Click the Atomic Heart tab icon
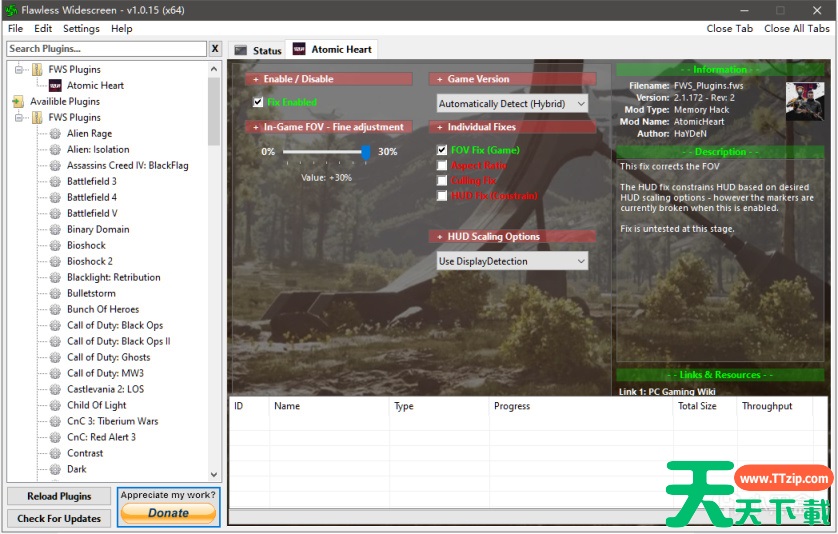Viewport: 838px width, 534px height. (299, 49)
